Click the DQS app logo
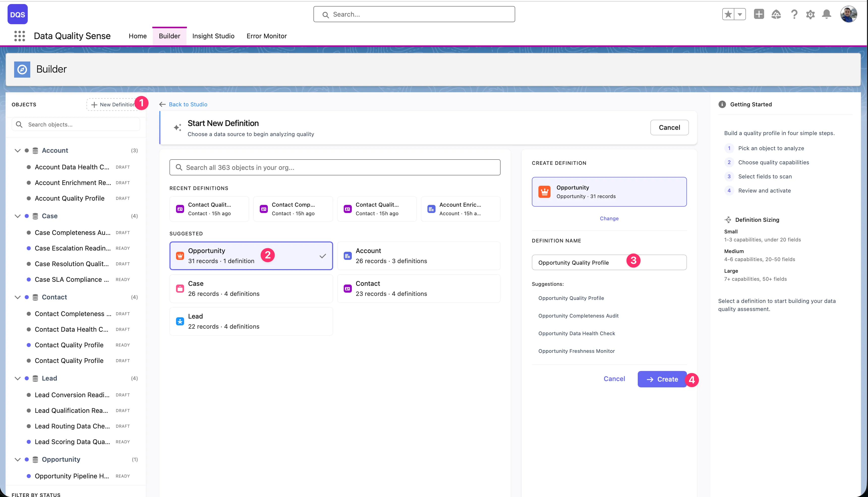Image resolution: width=868 pixels, height=497 pixels. [x=17, y=14]
